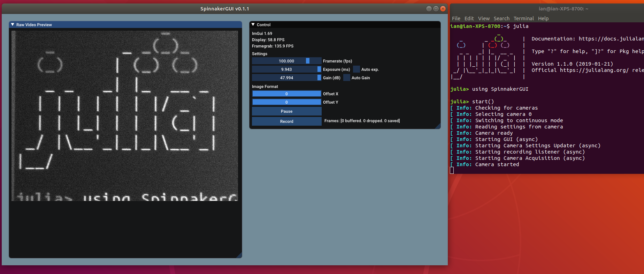Click the Offset X slider field
Screen dimensions: 644x274
pyautogui.click(x=286, y=94)
